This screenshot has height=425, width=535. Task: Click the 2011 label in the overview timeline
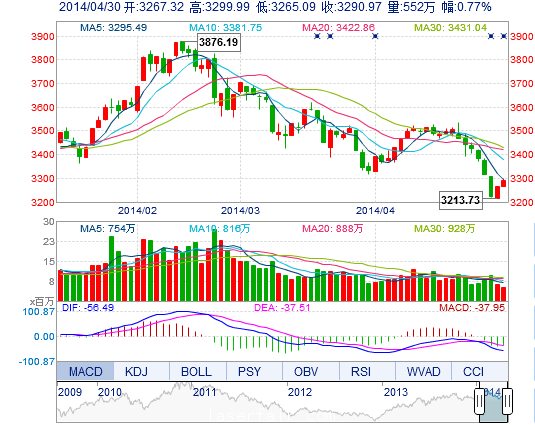(x=204, y=392)
